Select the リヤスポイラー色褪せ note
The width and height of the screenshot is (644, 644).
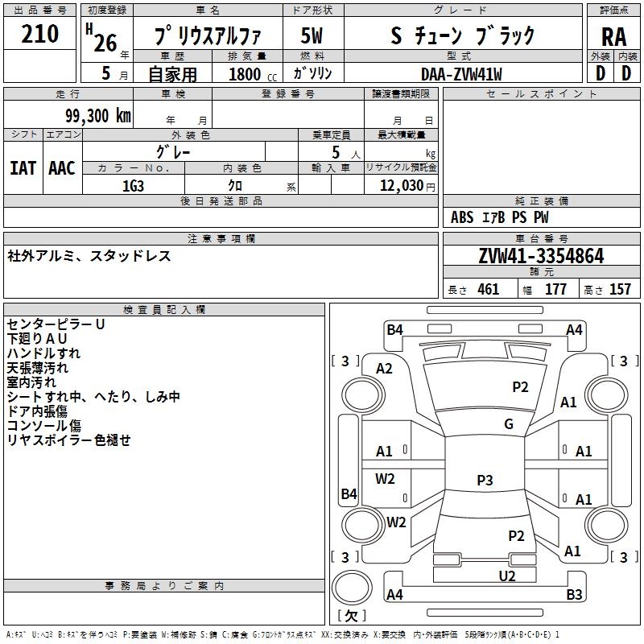[x=68, y=440]
